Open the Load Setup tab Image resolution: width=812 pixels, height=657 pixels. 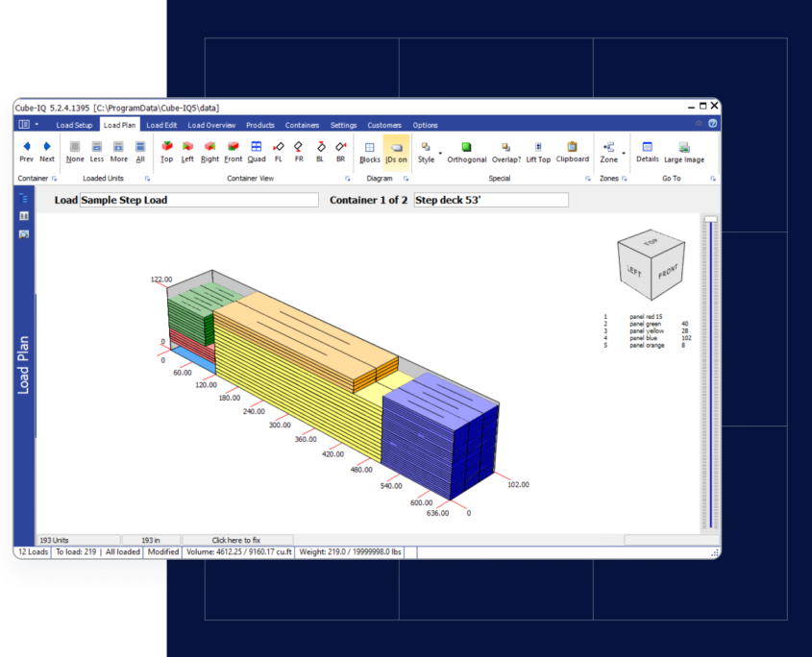pyautogui.click(x=74, y=125)
